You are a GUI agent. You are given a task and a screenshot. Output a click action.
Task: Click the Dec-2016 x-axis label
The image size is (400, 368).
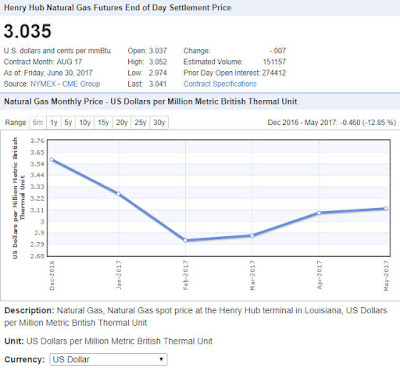(52, 276)
